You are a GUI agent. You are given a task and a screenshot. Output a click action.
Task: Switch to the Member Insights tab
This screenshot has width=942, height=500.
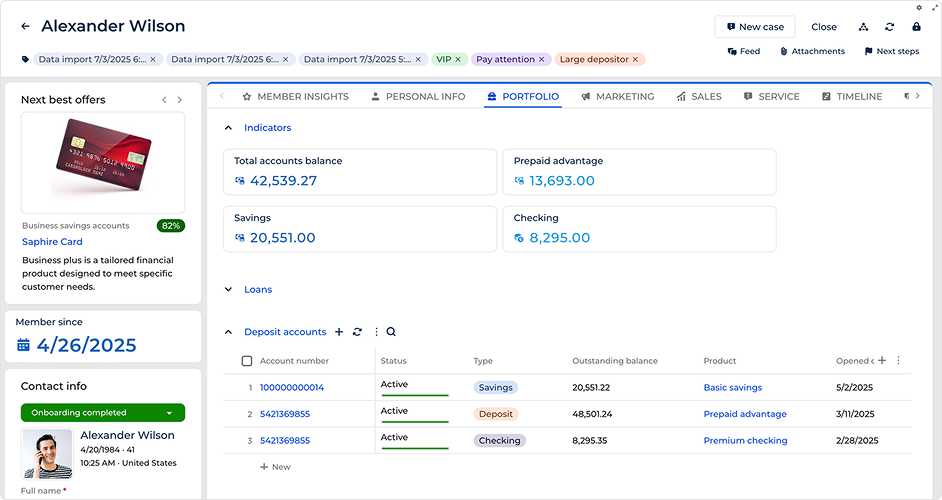[x=295, y=97]
